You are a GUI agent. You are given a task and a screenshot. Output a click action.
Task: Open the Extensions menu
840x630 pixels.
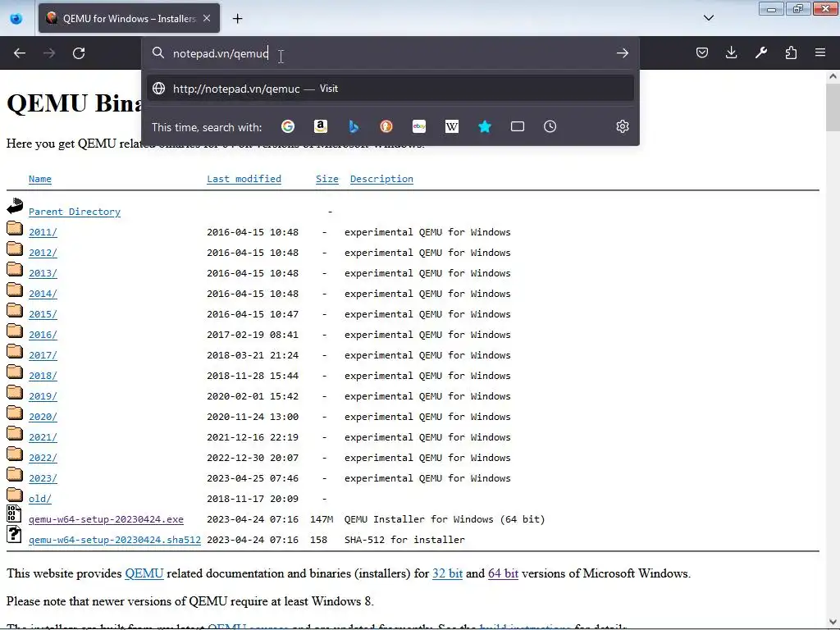[791, 52]
